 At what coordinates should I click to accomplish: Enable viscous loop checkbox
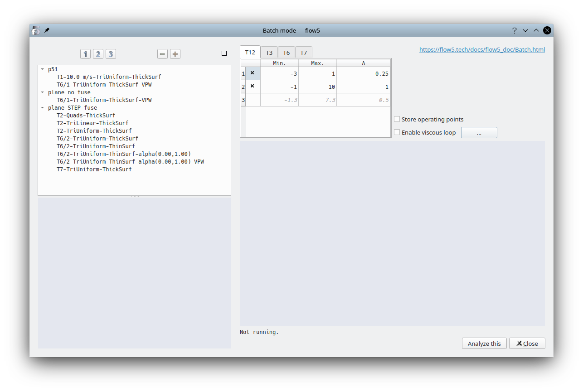pyautogui.click(x=397, y=132)
